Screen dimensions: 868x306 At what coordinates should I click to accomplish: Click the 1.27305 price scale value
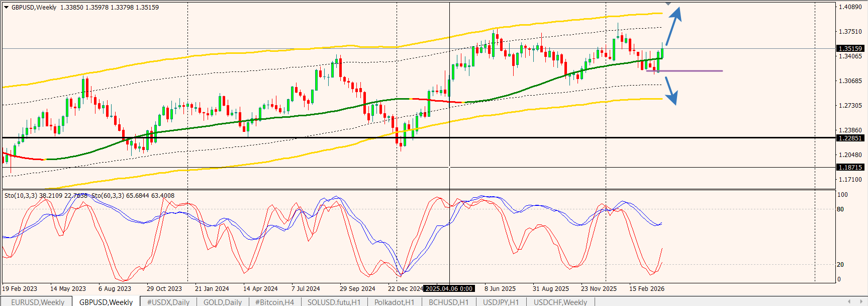850,106
